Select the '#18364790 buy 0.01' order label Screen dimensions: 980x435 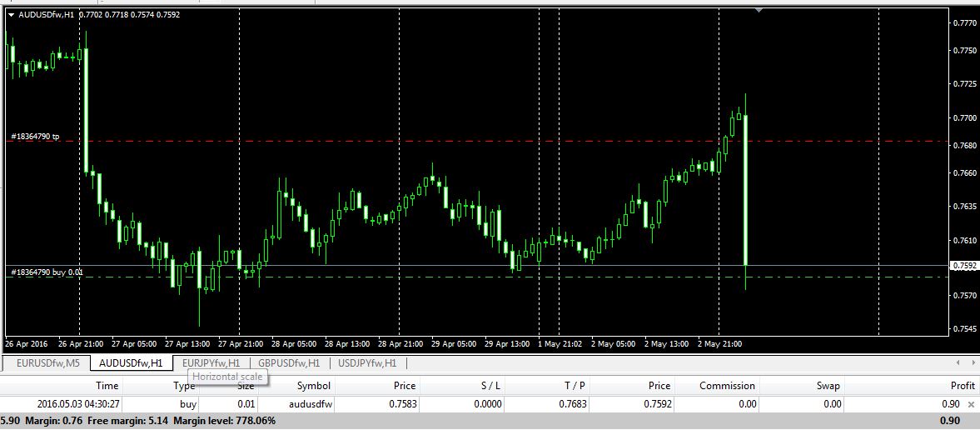coord(47,272)
